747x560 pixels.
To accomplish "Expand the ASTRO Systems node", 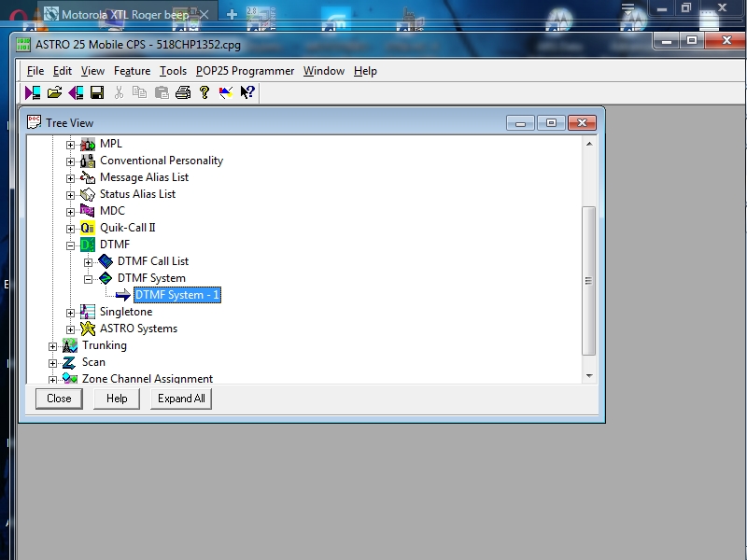I will click(x=71, y=329).
